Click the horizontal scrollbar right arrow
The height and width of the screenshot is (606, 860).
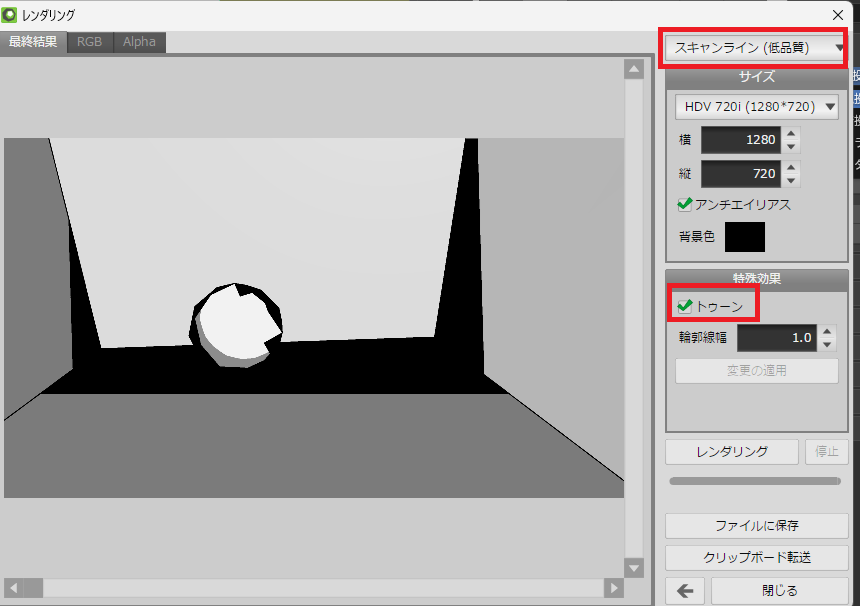coord(612,587)
